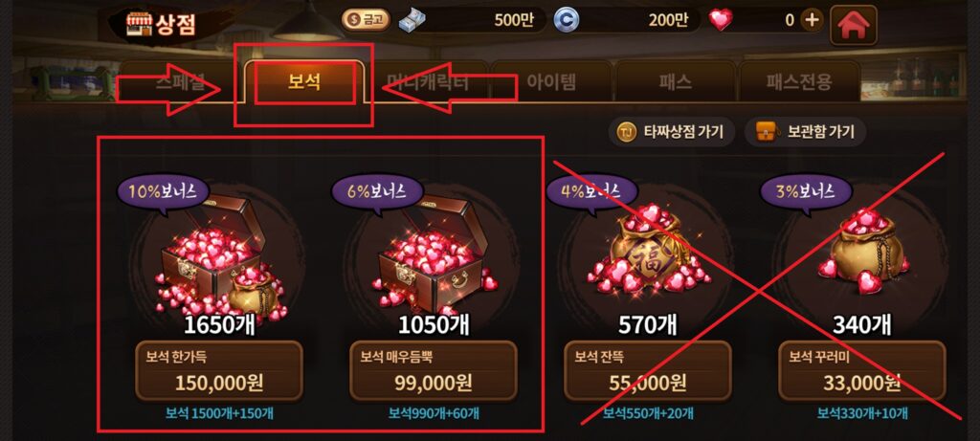Open the 금고 vault button
Viewport: 980px width, 441px height.
(366, 20)
